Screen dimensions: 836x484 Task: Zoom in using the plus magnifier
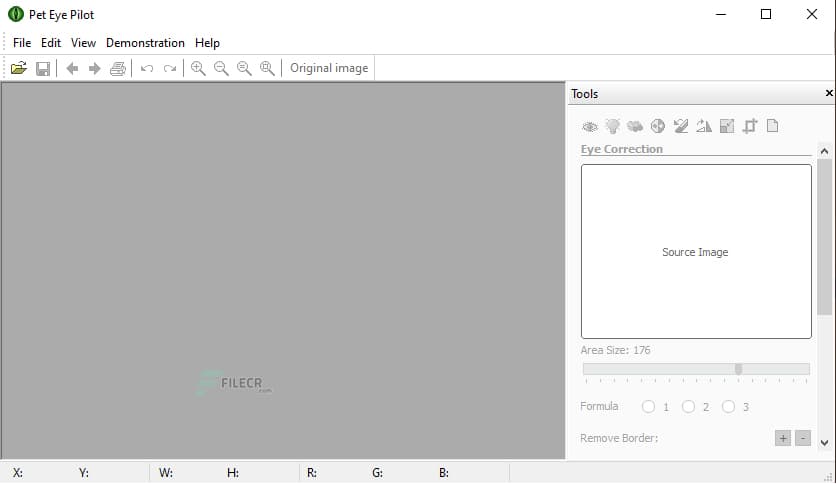pos(198,68)
